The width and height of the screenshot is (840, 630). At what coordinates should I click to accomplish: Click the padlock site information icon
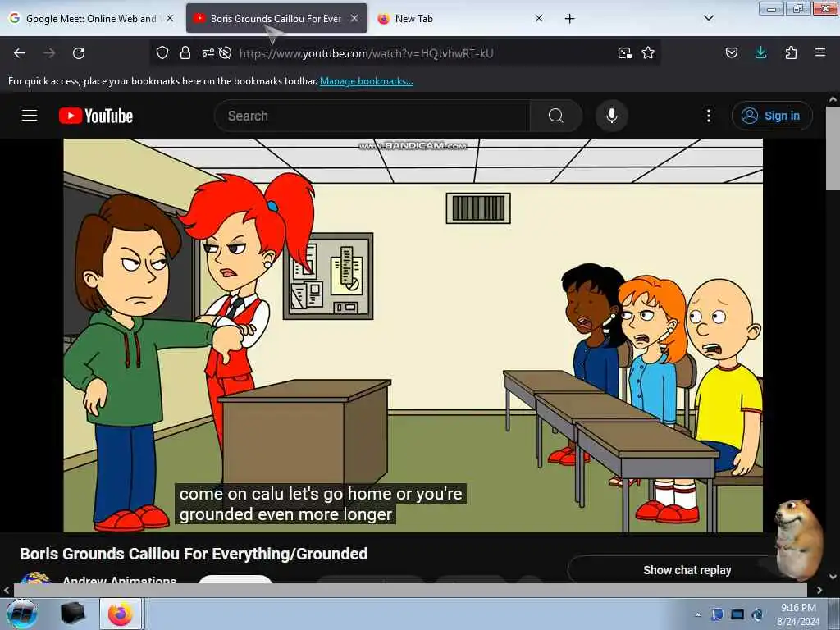(x=185, y=52)
